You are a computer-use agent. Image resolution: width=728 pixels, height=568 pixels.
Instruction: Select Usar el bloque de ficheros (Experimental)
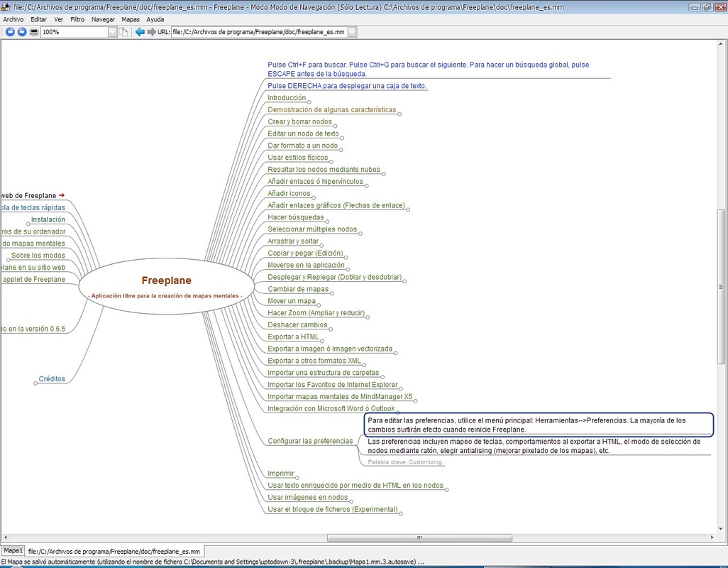(333, 510)
